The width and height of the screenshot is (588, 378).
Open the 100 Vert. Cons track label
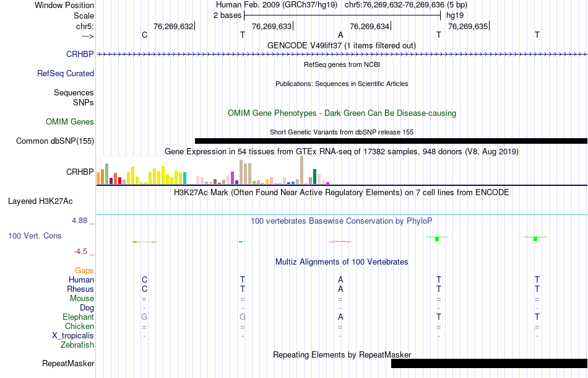pyautogui.click(x=35, y=235)
